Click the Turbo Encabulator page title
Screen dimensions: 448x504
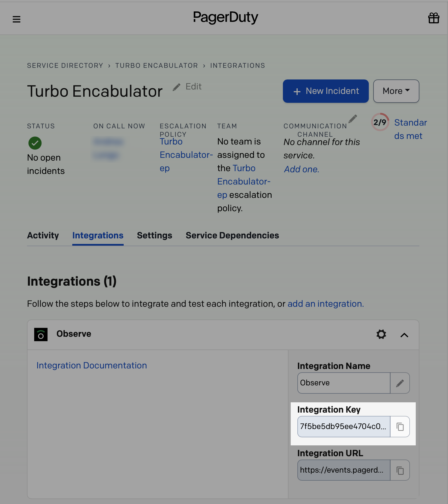click(x=95, y=91)
